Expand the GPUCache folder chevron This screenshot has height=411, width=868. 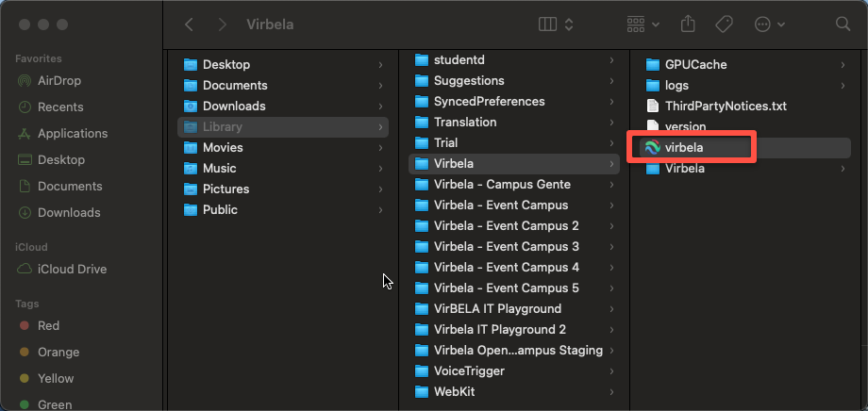tap(843, 64)
